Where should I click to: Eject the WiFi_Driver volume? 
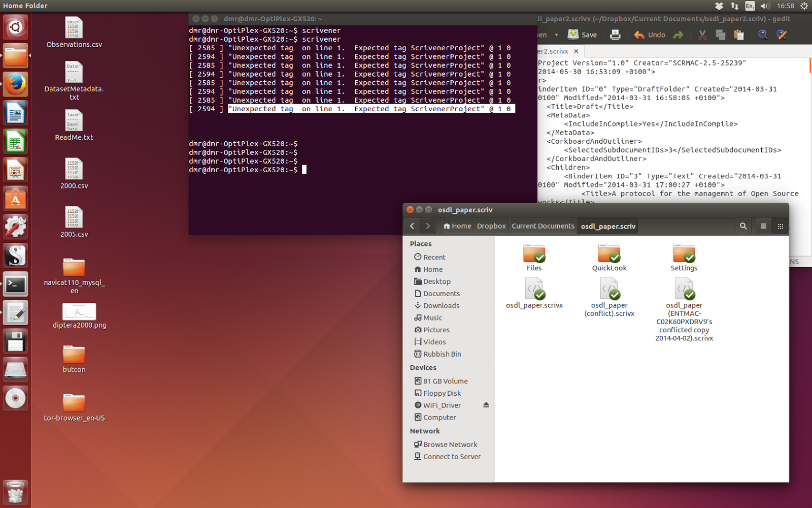(486, 405)
